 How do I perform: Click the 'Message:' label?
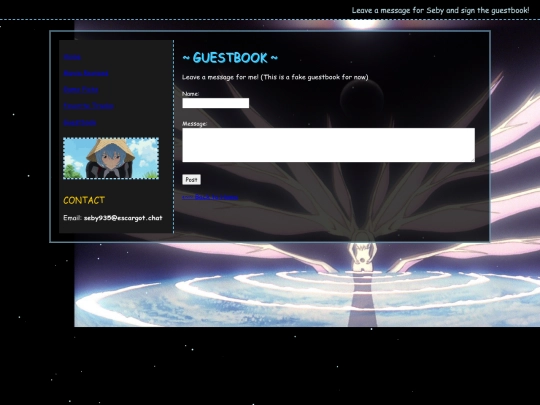tap(195, 124)
